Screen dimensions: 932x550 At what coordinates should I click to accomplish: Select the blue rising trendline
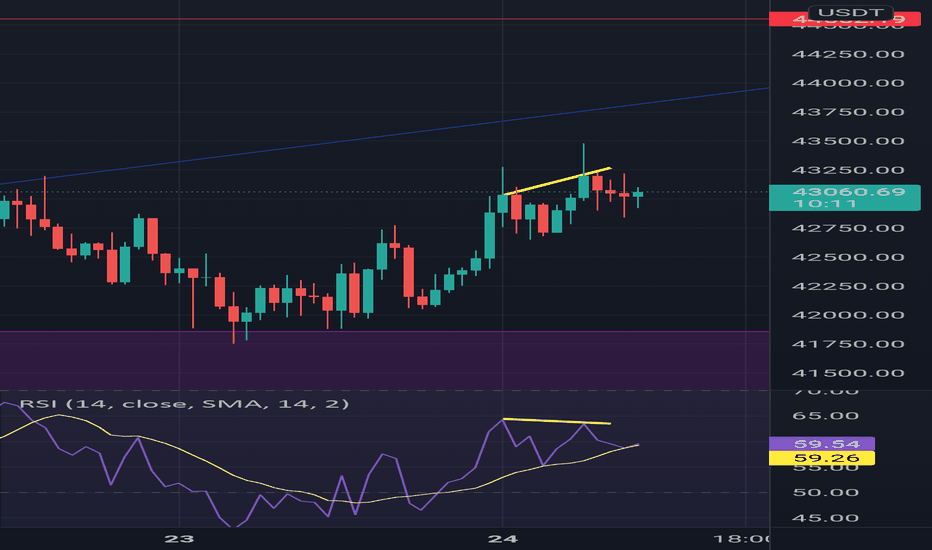tap(385, 136)
